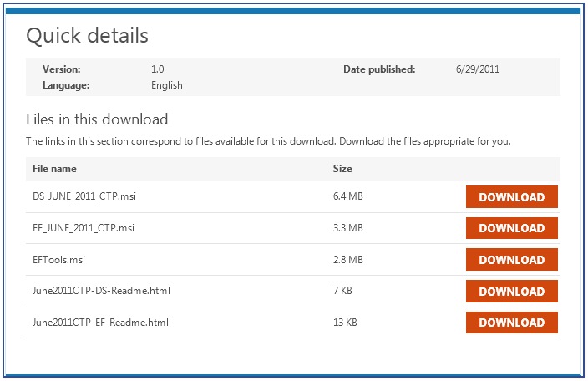This screenshot has height=381, width=588.
Task: Download the EF_JUNE_2011_CTP.msi file
Action: [x=511, y=228]
